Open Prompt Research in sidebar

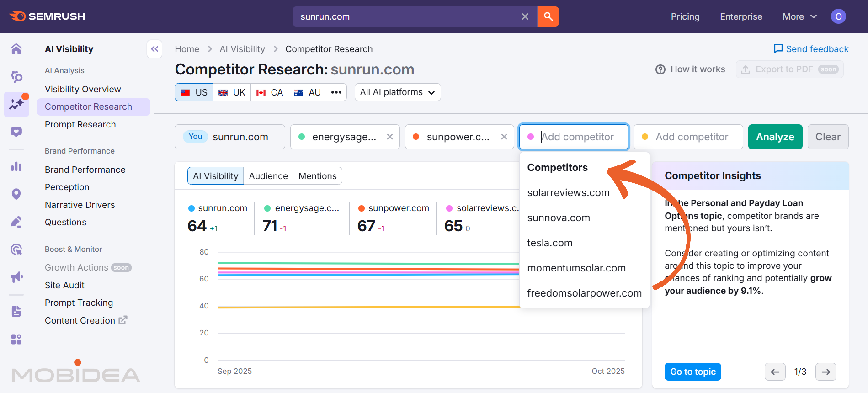pos(80,124)
